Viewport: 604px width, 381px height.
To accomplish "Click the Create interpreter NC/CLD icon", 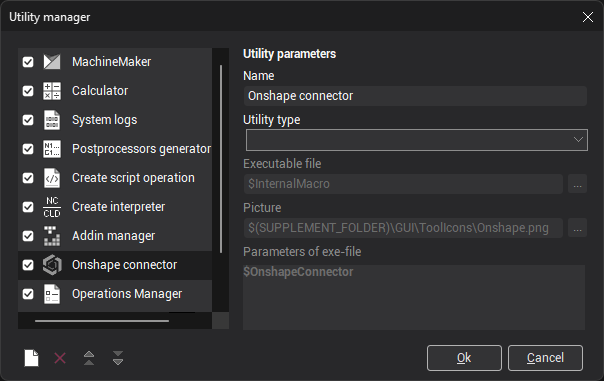I will pyautogui.click(x=52, y=207).
